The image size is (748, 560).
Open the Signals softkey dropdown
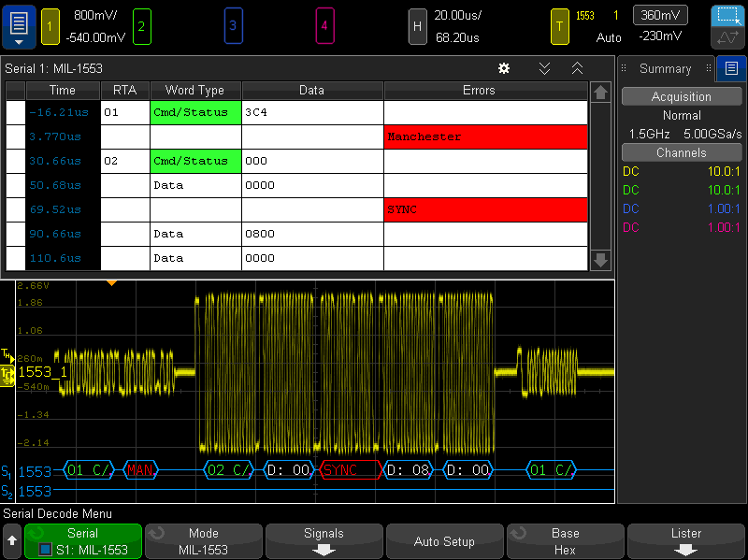pyautogui.click(x=324, y=541)
